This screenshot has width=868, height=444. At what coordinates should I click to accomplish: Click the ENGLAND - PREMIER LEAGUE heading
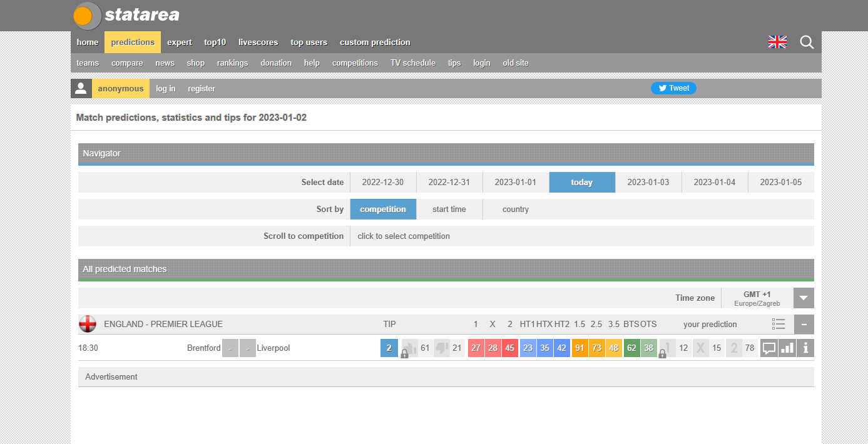click(x=163, y=324)
